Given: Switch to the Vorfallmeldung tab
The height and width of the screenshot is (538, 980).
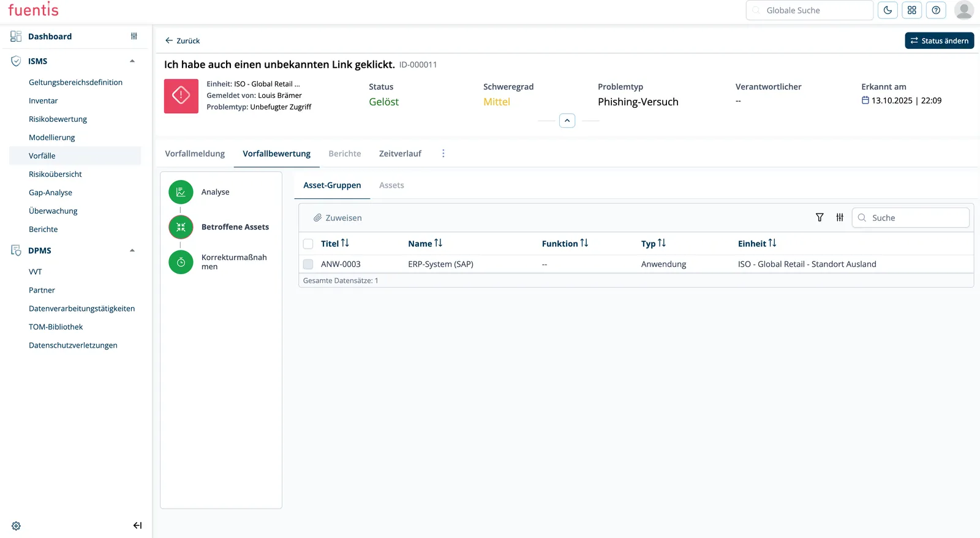Looking at the screenshot, I should tap(195, 154).
